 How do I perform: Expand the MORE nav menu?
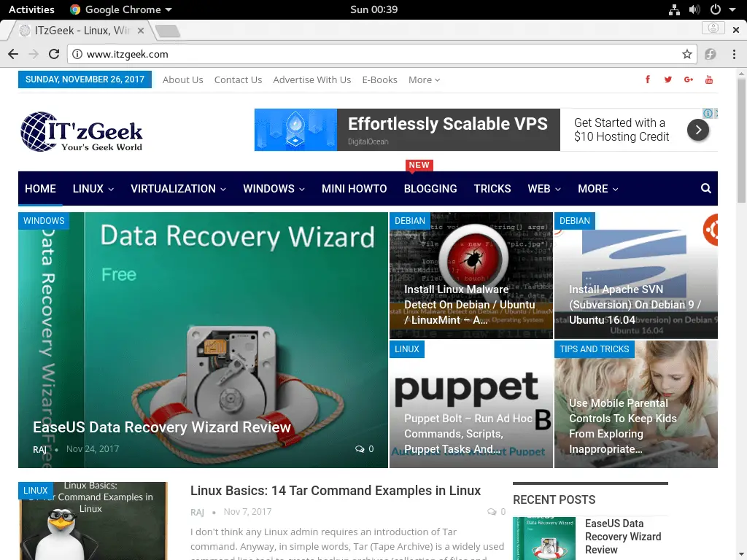pos(598,189)
